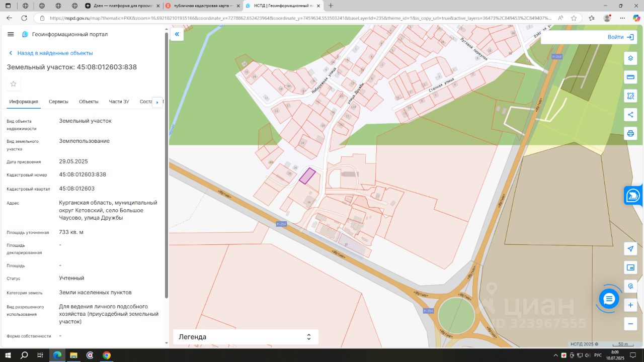Viewport: 644px width, 362px height.
Task: Zoom out using the minus button
Action: coord(630,324)
